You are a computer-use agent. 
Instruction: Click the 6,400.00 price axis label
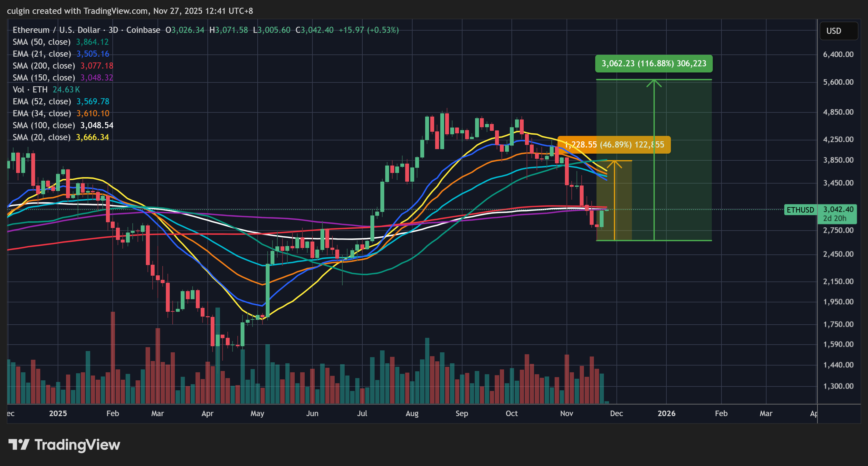click(838, 54)
